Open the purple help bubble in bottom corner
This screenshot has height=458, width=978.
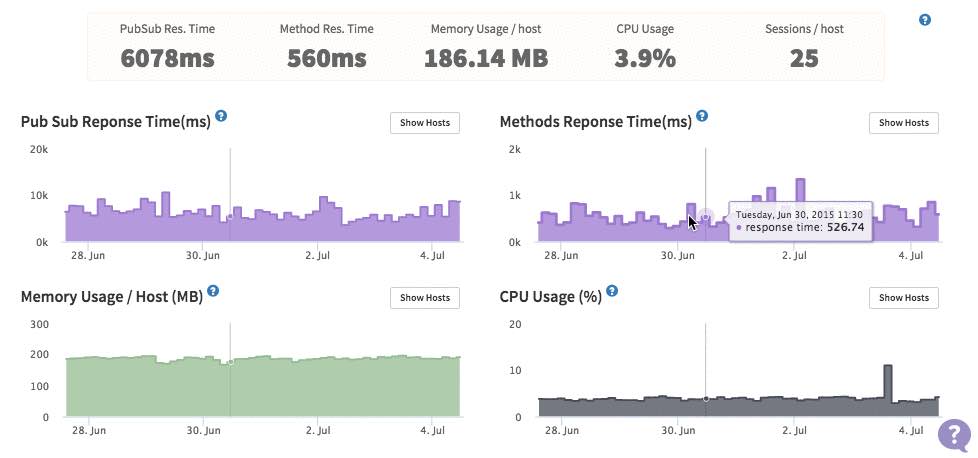tap(954, 435)
